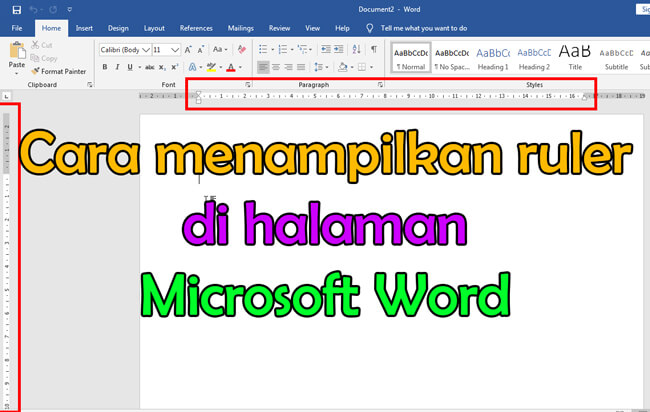The width and height of the screenshot is (650, 412).
Task: Open highlight color dropdown arrow
Action: click(221, 67)
